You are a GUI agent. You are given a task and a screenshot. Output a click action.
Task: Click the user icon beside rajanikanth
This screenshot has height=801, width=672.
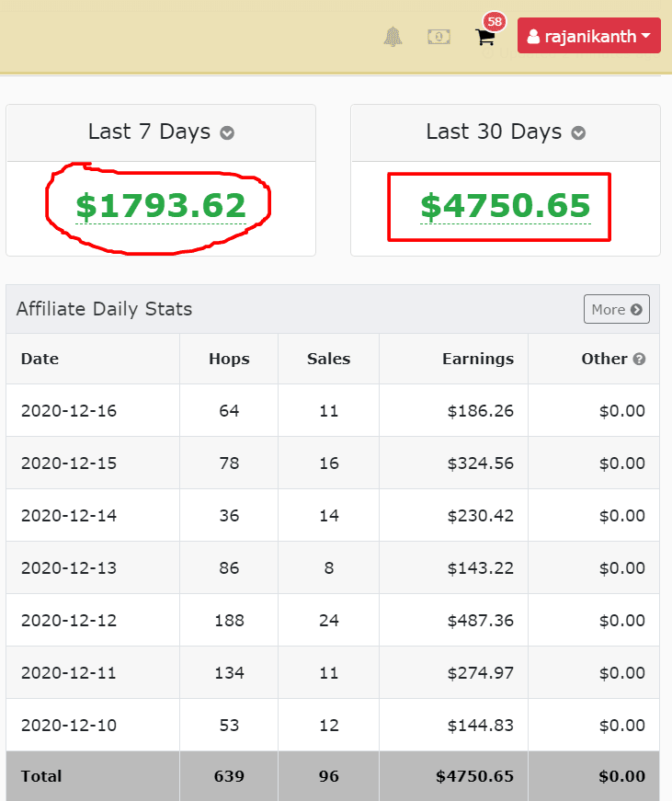tap(533, 37)
